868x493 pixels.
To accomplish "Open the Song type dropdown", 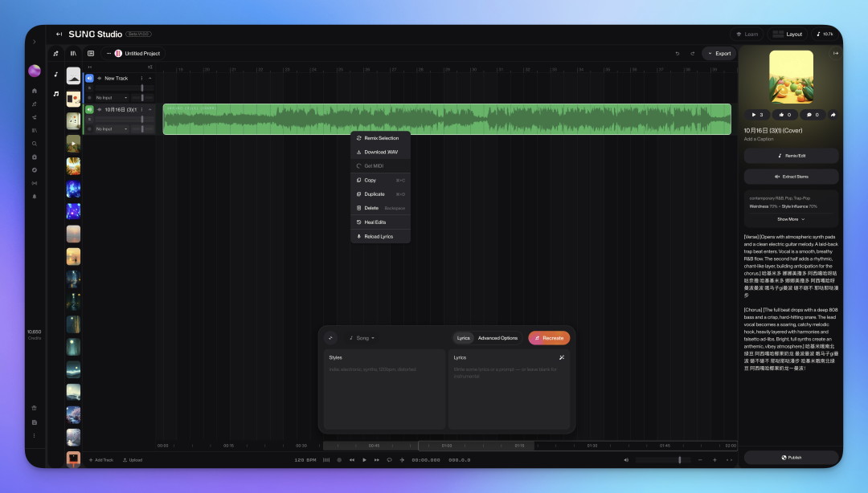I will [362, 338].
